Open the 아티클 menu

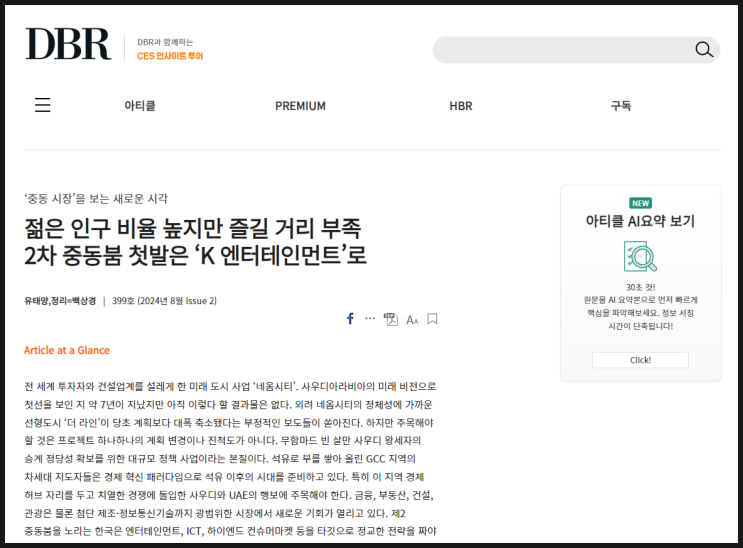point(140,106)
